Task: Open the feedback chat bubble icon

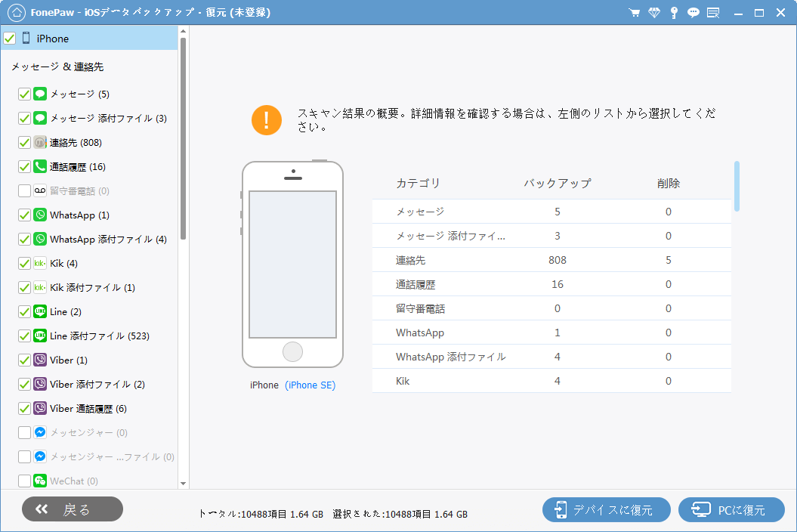Action: point(694,13)
